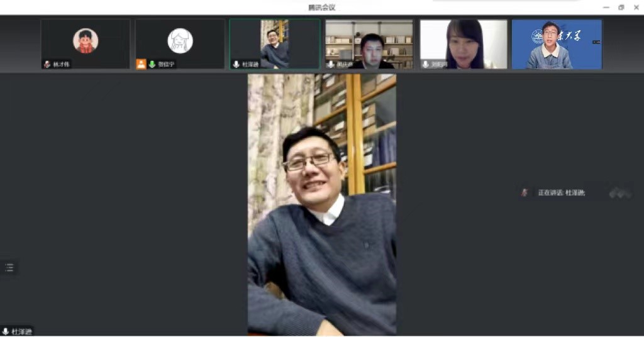Screen dimensions: 644x337
Task: Click the orange host badge on the house-avatar tile
Action: [142, 64]
